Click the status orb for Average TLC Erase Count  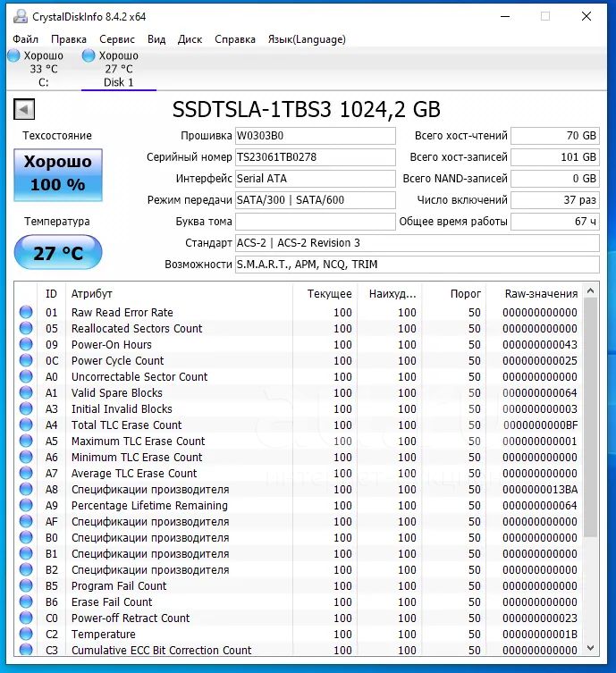coord(26,473)
